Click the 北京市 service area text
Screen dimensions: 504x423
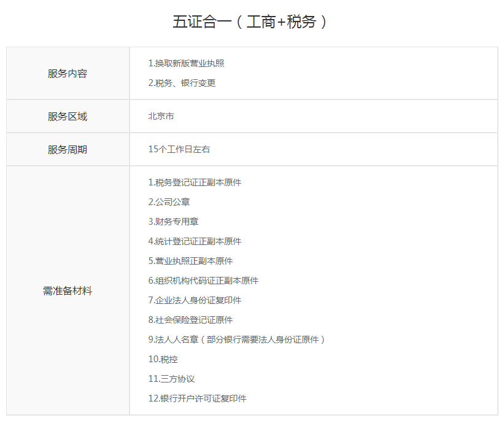[x=161, y=116]
